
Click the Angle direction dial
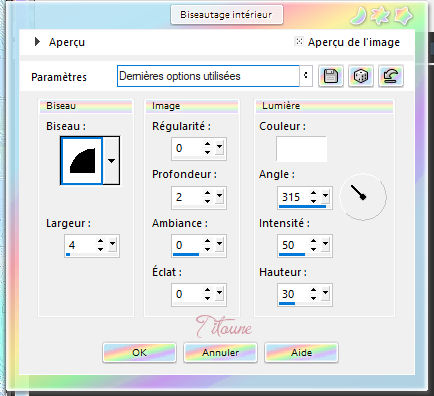click(363, 197)
